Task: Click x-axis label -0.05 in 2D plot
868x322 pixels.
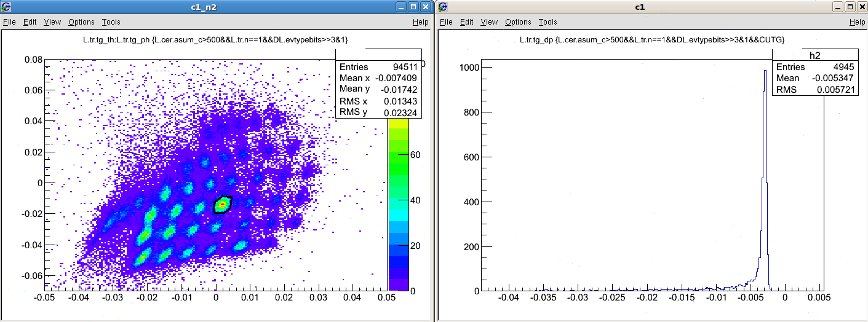Action: (43, 297)
